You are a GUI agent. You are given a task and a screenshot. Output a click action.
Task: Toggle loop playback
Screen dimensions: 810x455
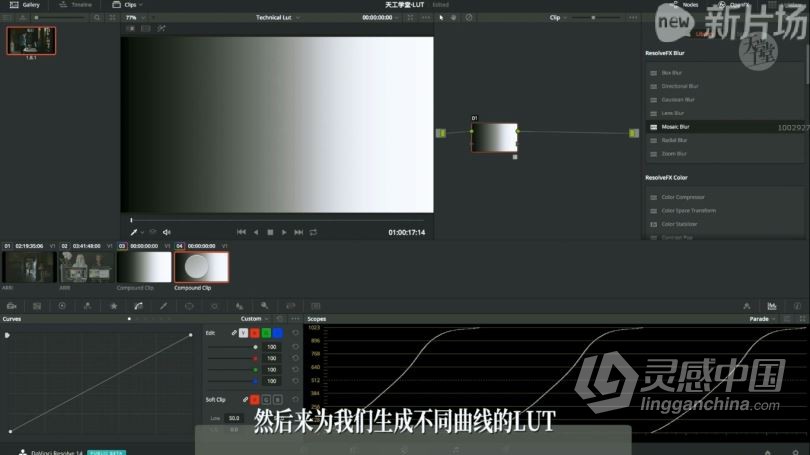point(313,232)
